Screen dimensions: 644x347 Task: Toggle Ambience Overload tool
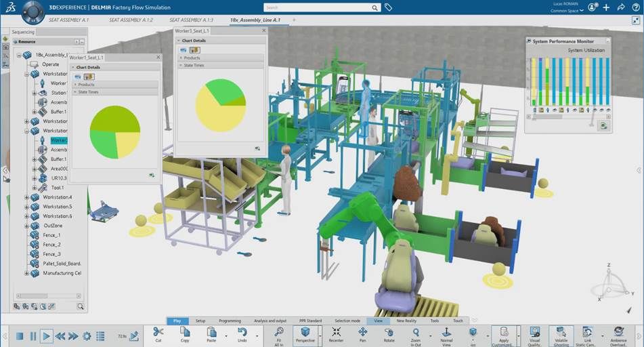point(618,335)
